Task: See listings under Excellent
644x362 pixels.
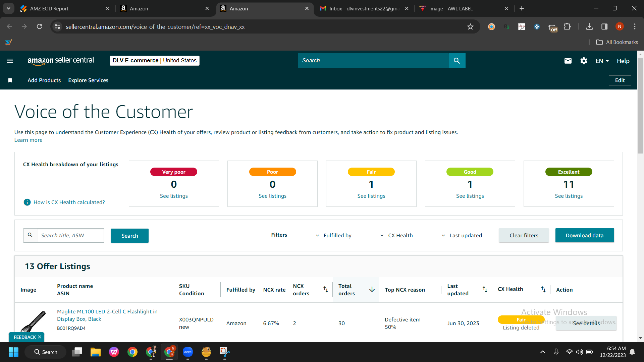Action: [569, 196]
